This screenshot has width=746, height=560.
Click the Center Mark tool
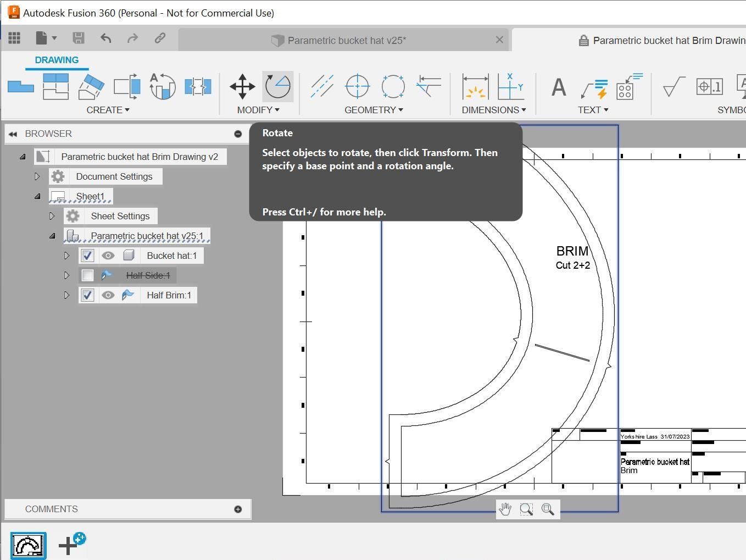click(357, 86)
